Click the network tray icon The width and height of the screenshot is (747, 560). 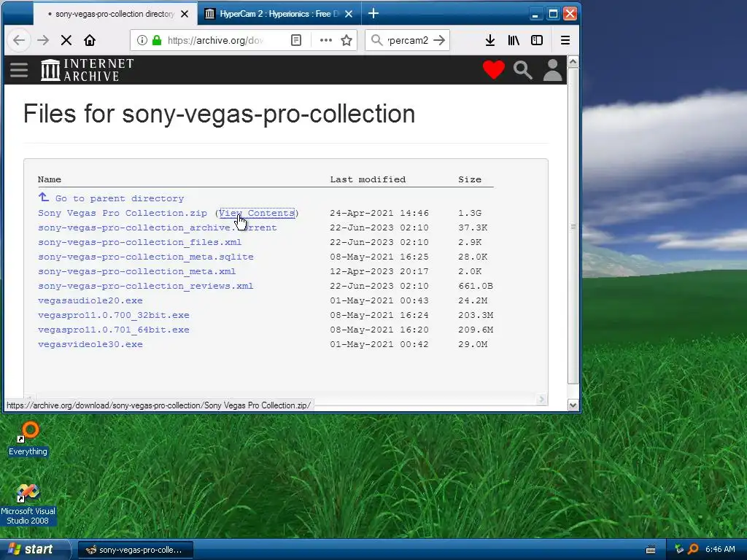(x=679, y=549)
